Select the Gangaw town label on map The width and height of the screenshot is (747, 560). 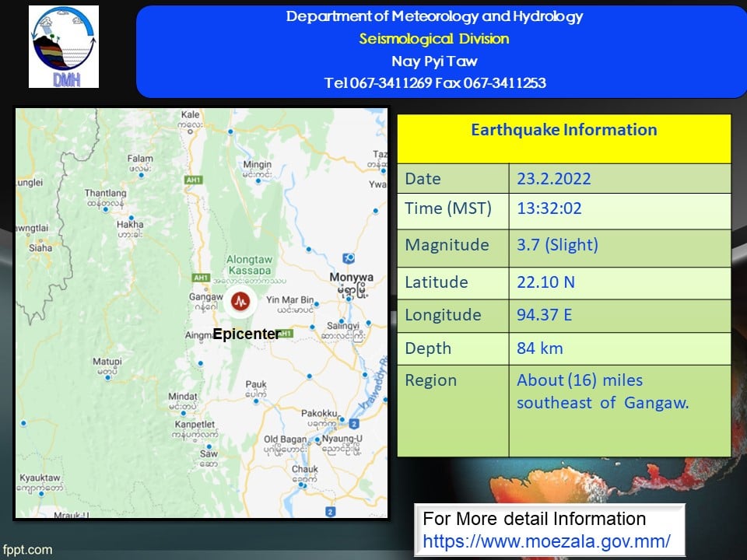pos(202,297)
